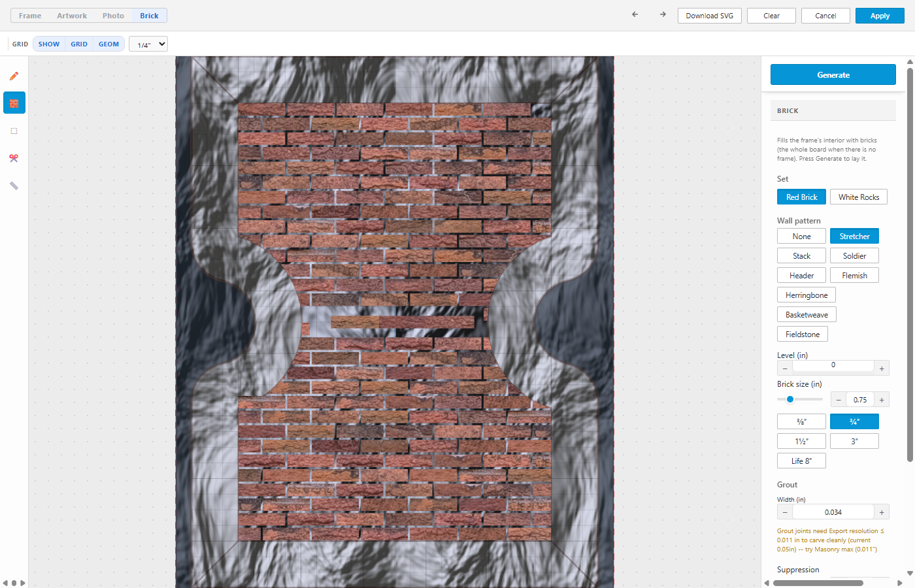Cancel the current edits
The width and height of the screenshot is (915, 588).
point(825,16)
